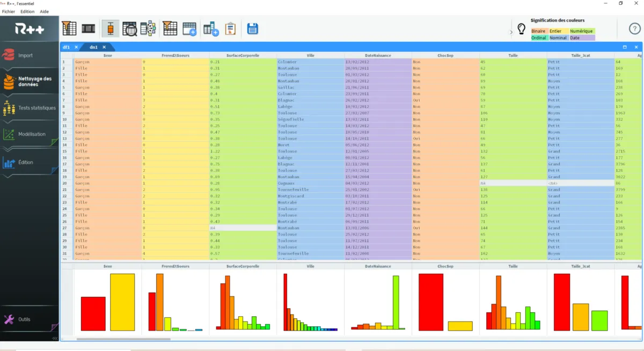Open the Fichier menu
This screenshot has height=351, width=644.
pyautogui.click(x=9, y=11)
